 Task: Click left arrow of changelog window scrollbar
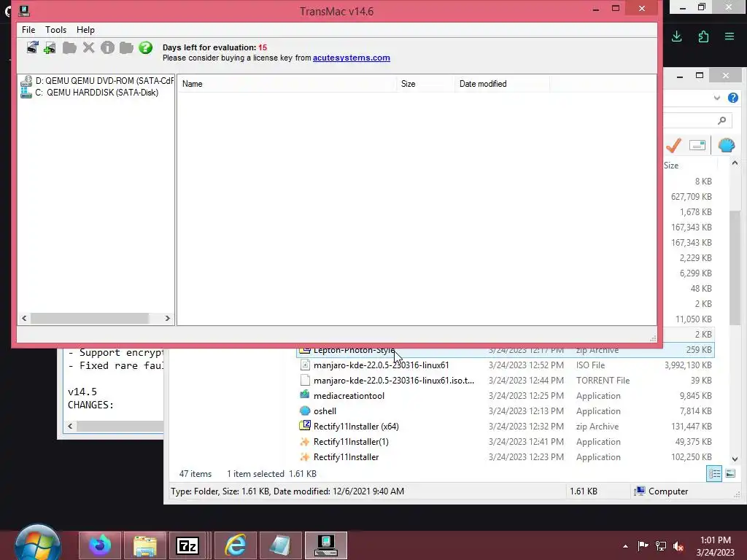(71, 426)
